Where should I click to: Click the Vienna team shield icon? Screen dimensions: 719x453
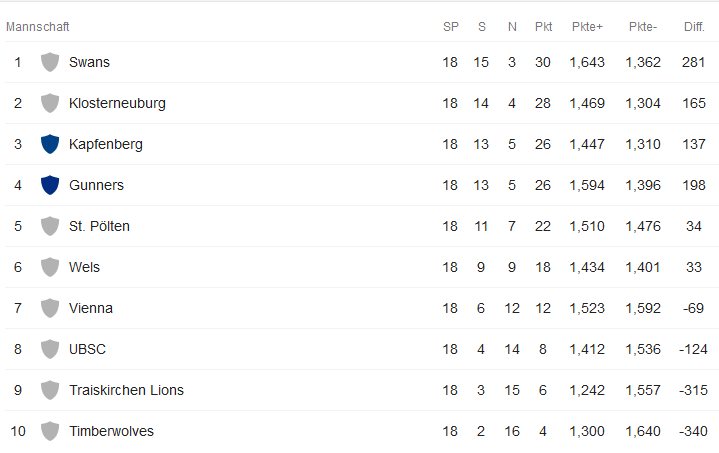[50, 308]
